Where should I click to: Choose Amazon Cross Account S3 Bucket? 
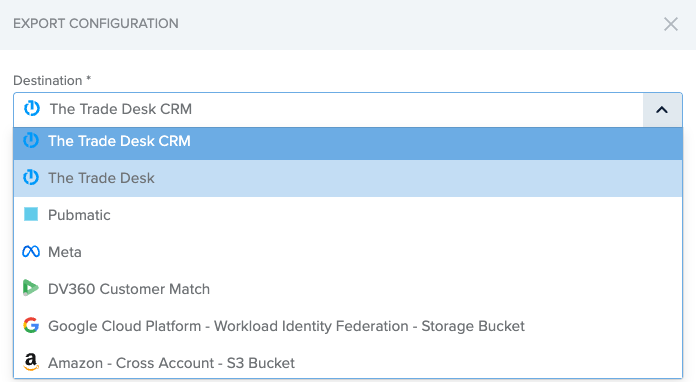(x=348, y=362)
